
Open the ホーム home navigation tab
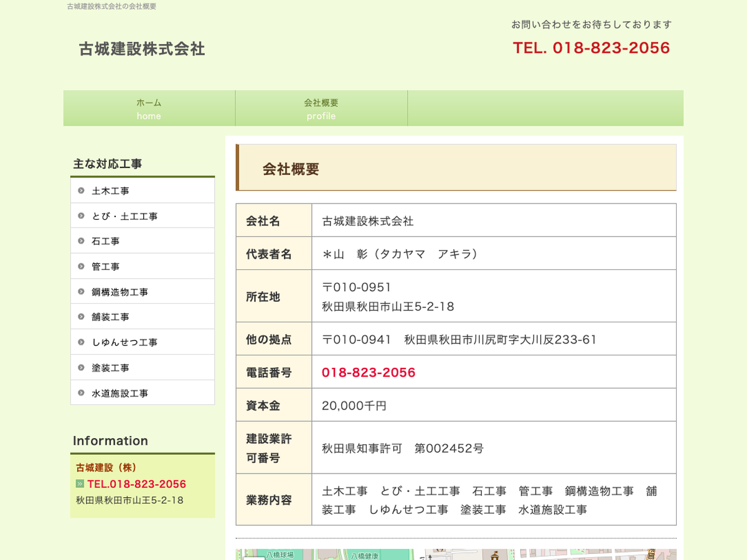click(149, 109)
